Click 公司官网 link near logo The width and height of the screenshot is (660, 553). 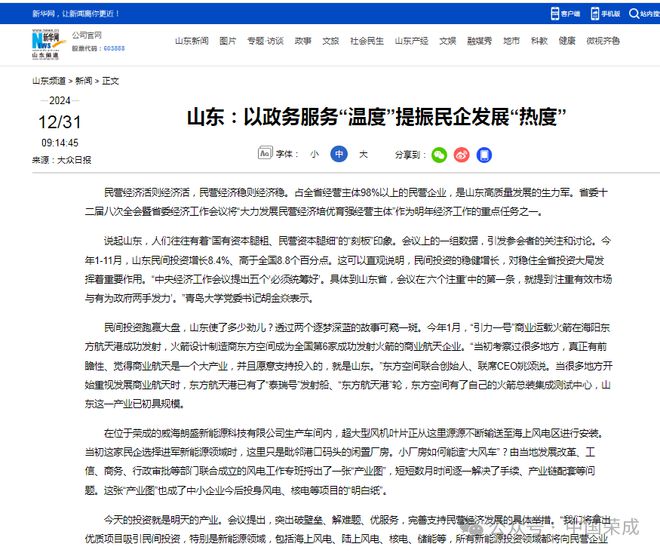click(x=86, y=35)
